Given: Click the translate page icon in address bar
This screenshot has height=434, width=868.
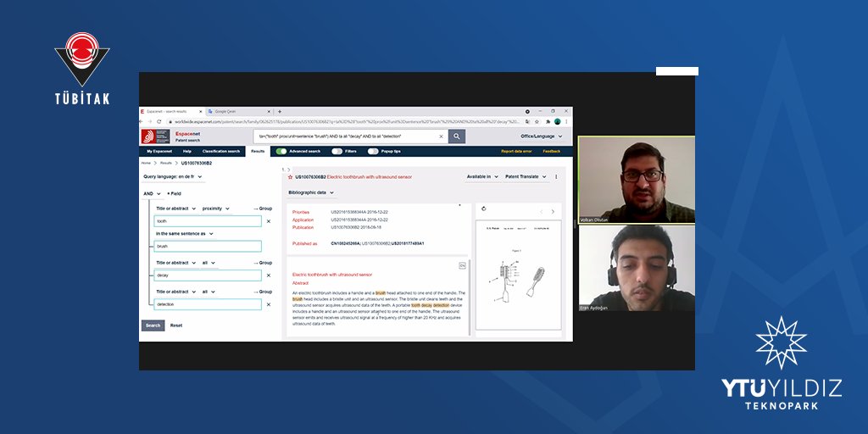Looking at the screenshot, I should click(527, 122).
